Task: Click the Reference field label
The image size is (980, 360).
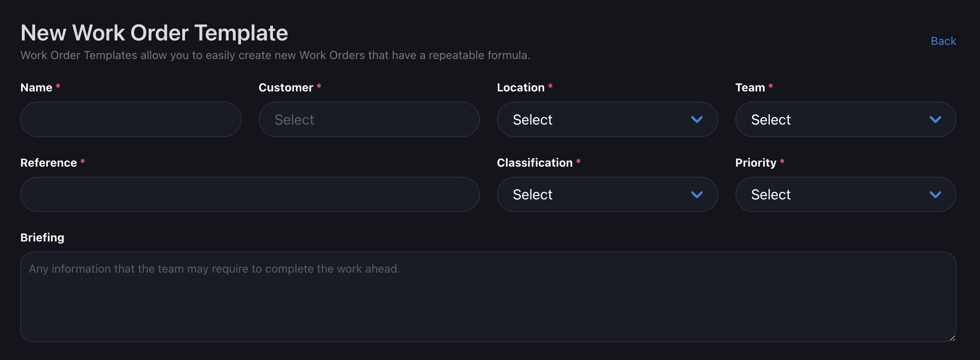Action: click(x=49, y=163)
